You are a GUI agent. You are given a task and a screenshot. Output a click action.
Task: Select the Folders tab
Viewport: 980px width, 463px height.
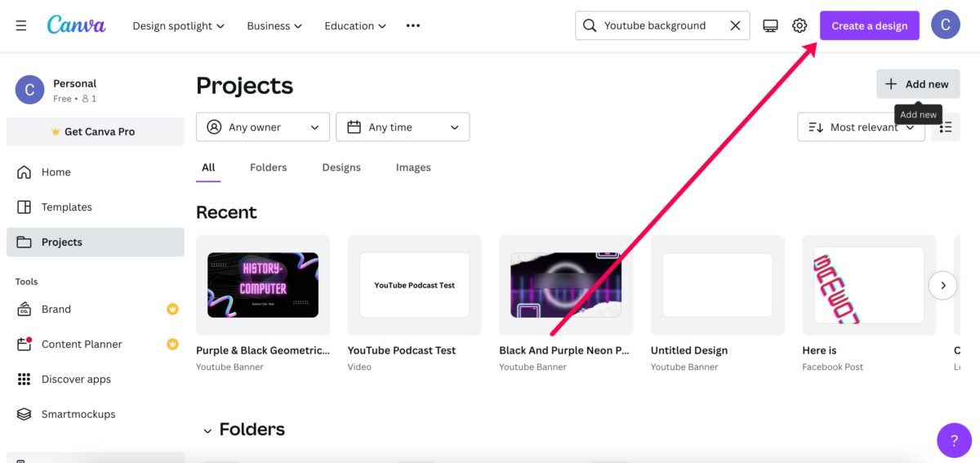(268, 167)
